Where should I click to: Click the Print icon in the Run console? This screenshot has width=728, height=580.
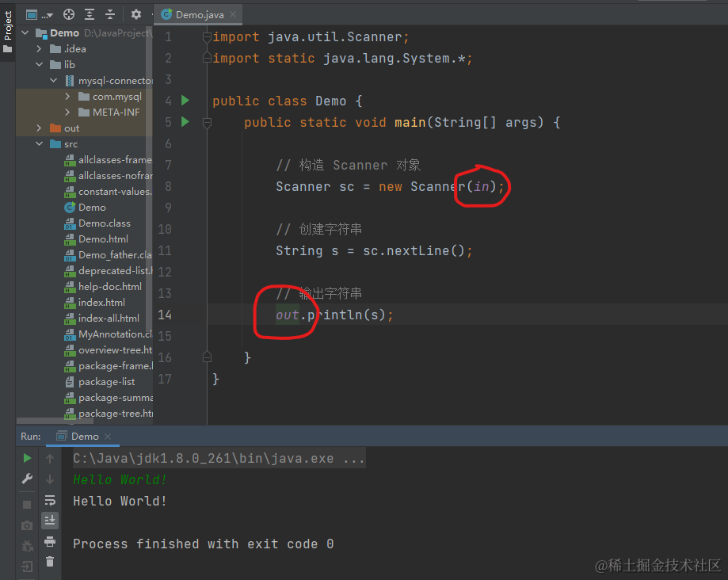(50, 541)
